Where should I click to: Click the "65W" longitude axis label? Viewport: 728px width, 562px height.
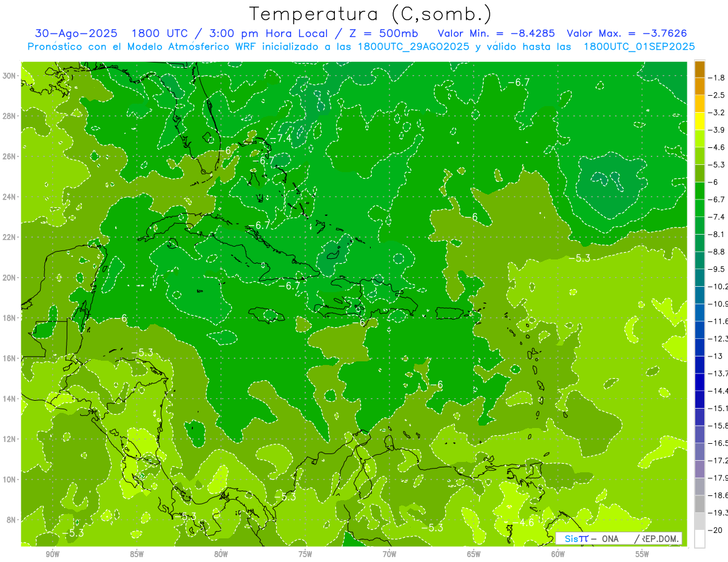tap(474, 554)
